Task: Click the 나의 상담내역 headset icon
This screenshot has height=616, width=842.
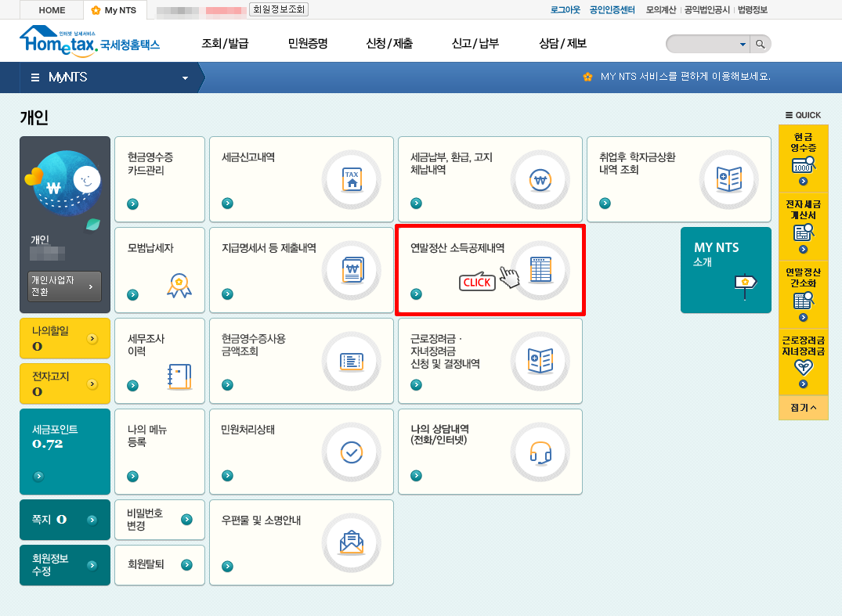Action: 540,452
